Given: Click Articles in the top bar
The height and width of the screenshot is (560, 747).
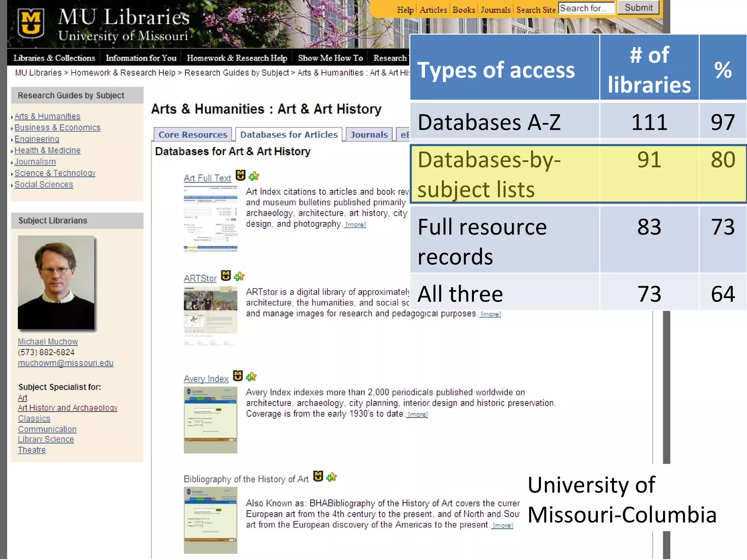Looking at the screenshot, I should pos(433,10).
